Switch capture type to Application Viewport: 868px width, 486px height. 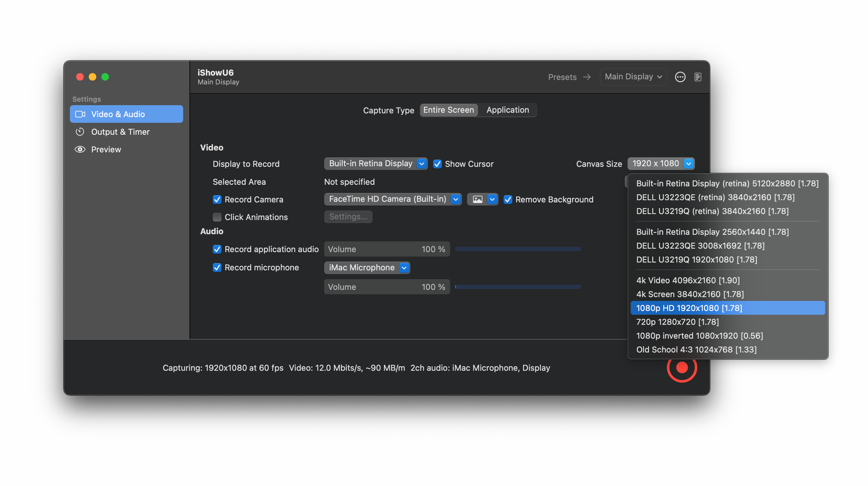pos(507,110)
